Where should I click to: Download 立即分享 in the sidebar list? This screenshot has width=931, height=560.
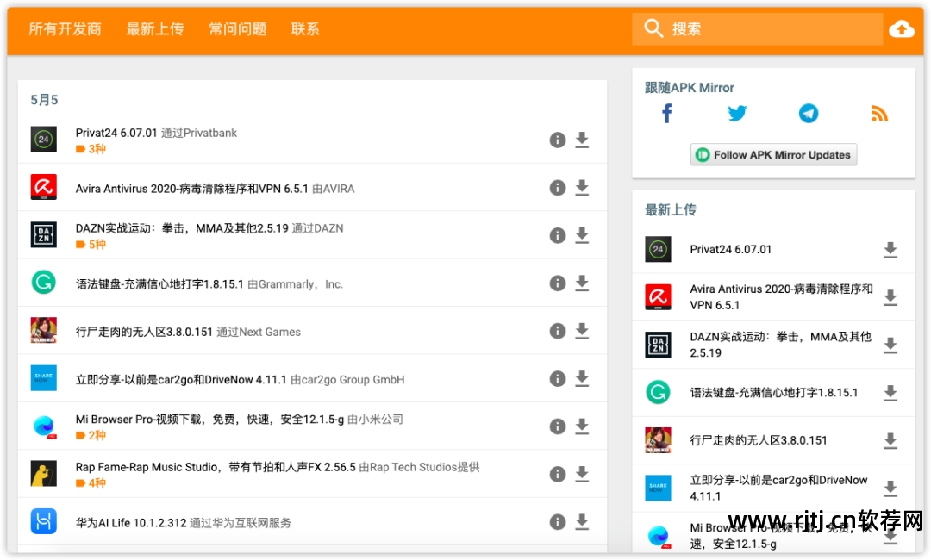(890, 488)
